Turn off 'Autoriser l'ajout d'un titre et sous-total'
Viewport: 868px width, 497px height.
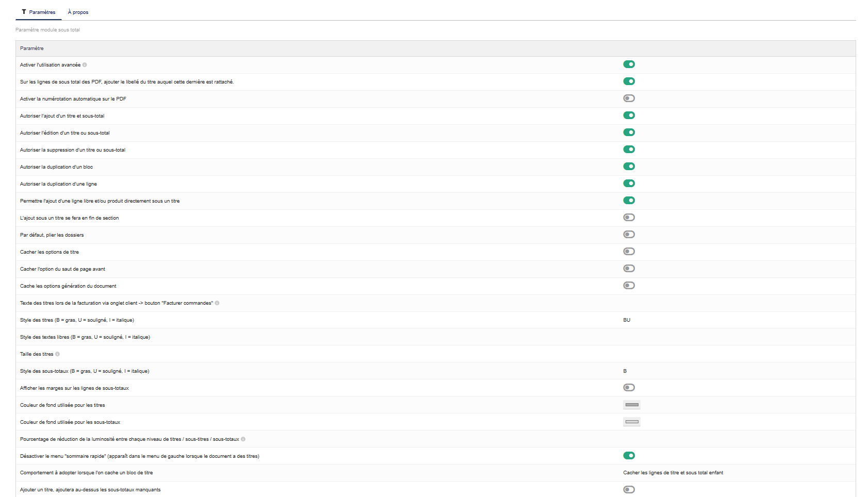pos(629,115)
